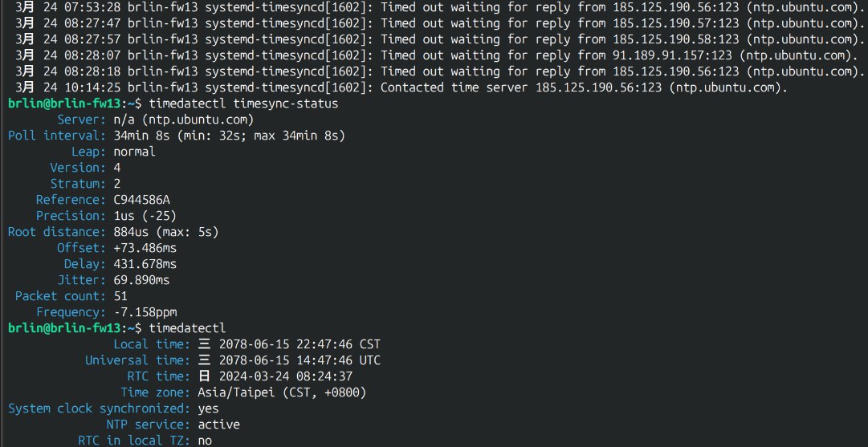Click the Frequency value -7.158ppm
This screenshot has height=447, width=868.
[x=145, y=312]
